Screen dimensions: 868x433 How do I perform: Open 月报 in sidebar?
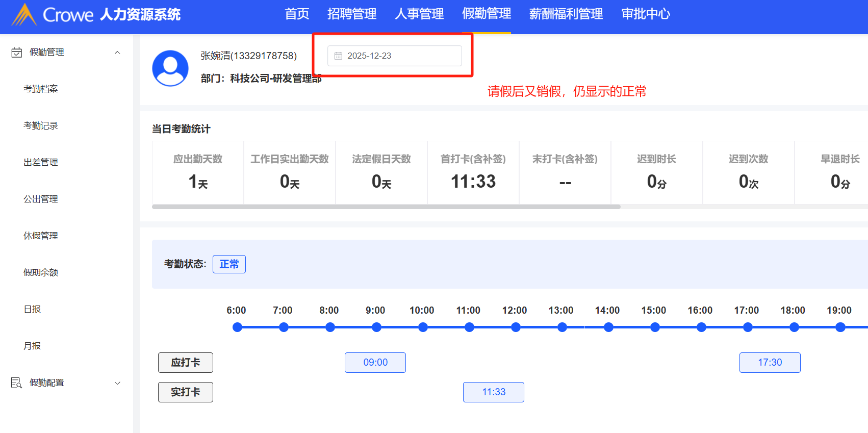[32, 346]
